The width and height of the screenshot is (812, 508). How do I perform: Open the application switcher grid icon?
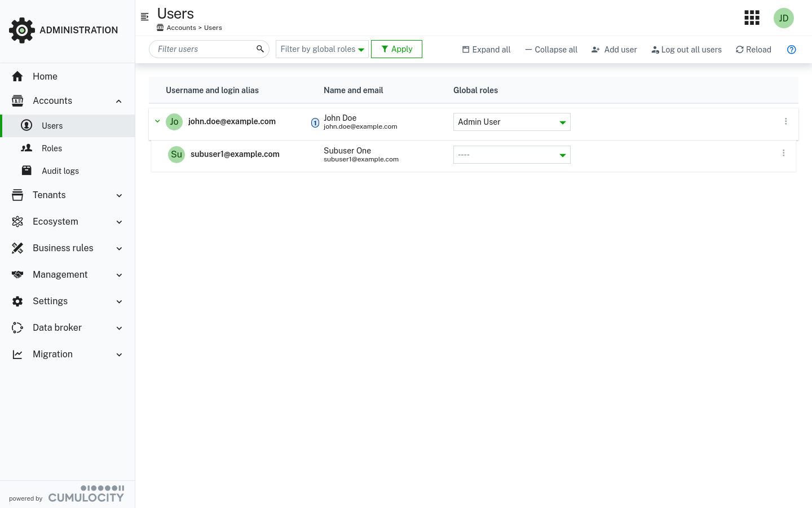pyautogui.click(x=752, y=18)
